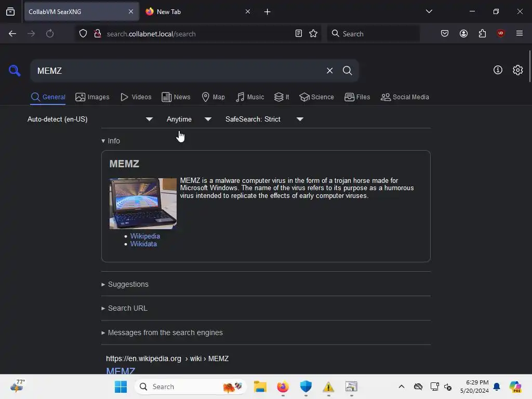Viewport: 532px width, 399px height.
Task: Click the MEMZ result title link
Action: [121, 370]
